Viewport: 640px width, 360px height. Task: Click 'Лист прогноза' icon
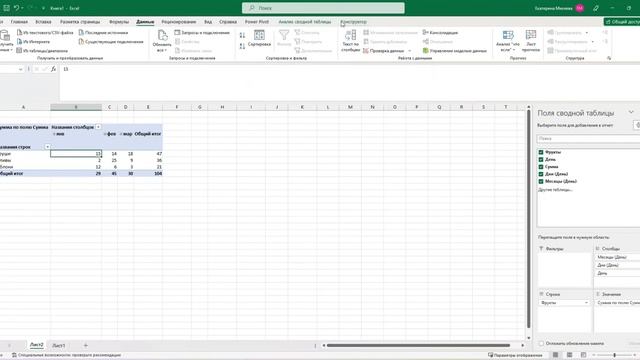click(x=531, y=36)
